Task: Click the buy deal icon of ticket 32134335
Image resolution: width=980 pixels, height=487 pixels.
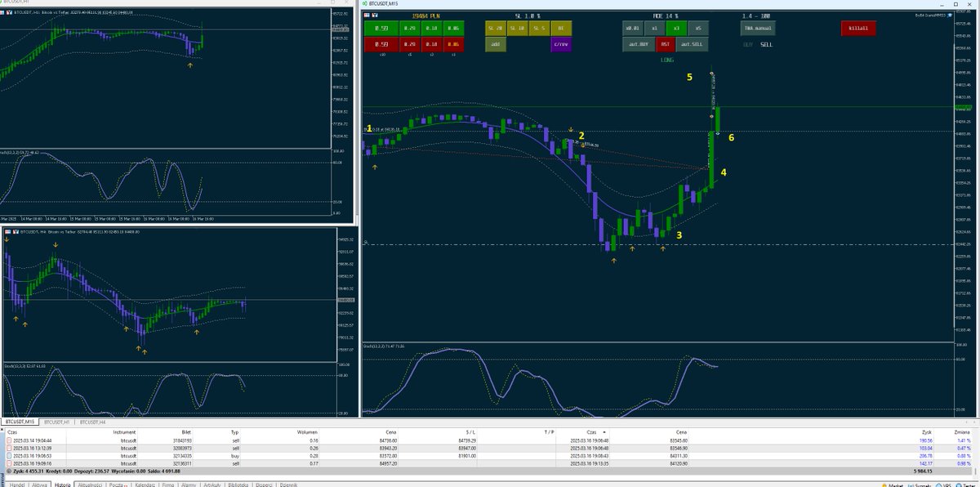Action: click(7, 456)
